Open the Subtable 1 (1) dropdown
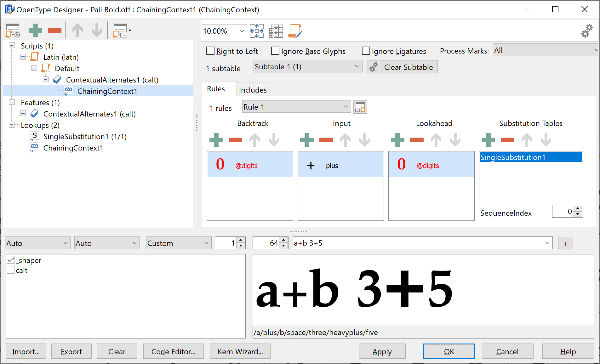Viewport: 600px width, 364px height. click(x=308, y=66)
